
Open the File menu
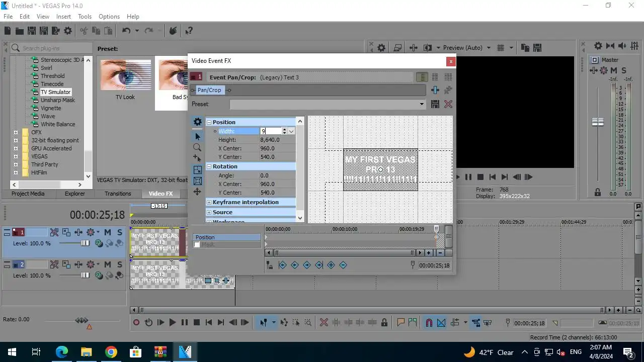point(8,17)
